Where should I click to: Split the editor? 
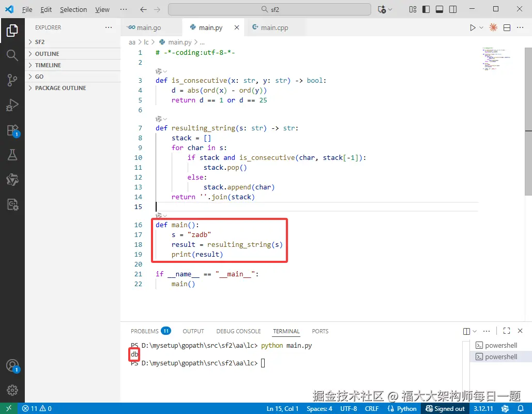(x=507, y=28)
